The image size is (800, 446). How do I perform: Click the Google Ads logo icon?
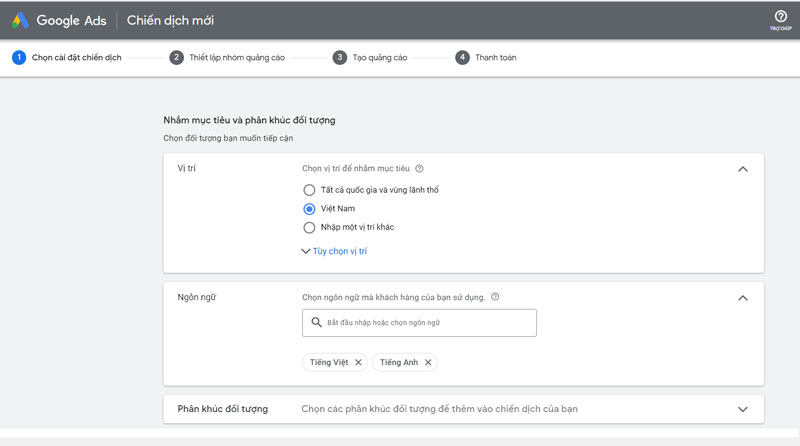coord(21,20)
